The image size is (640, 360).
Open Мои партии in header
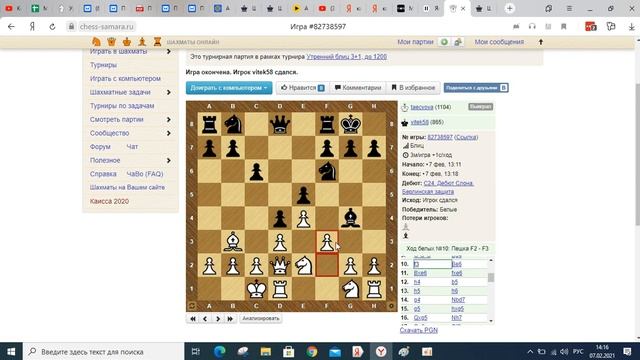click(415, 42)
